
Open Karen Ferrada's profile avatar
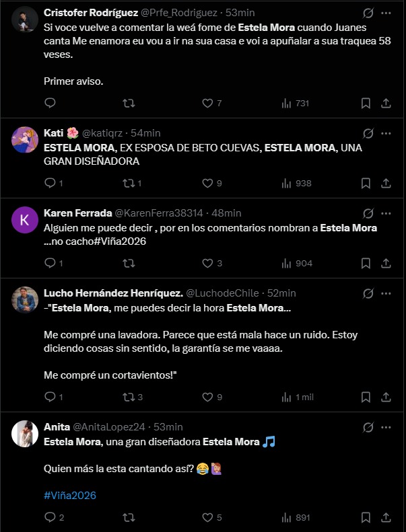(25, 219)
